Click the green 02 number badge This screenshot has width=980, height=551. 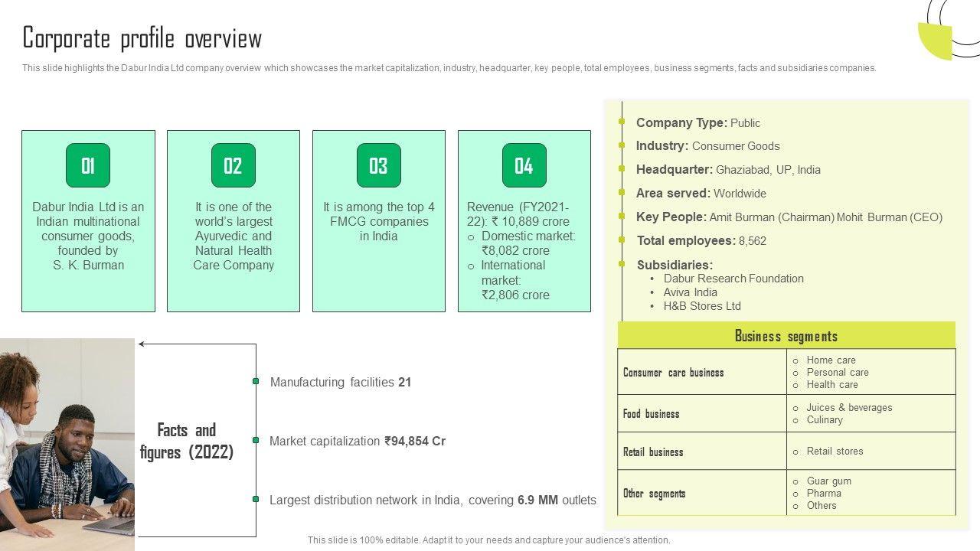point(233,165)
